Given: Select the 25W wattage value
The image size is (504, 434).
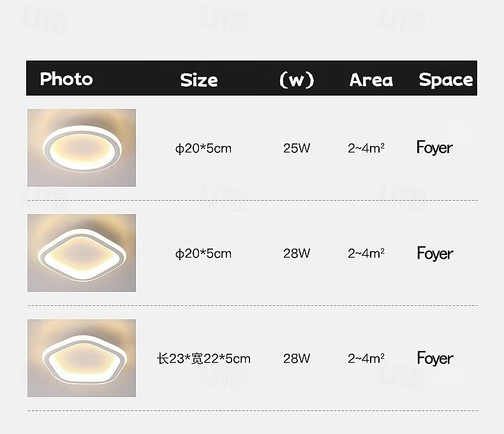Looking at the screenshot, I should pos(297,148).
